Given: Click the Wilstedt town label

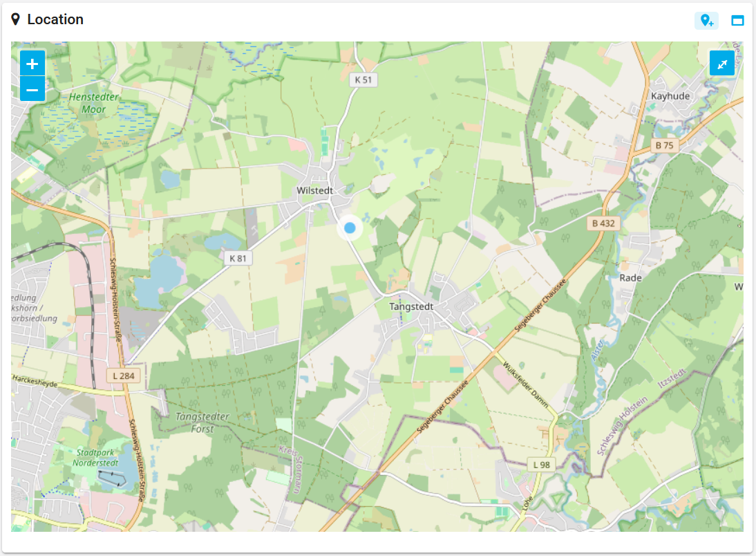Looking at the screenshot, I should 314,190.
